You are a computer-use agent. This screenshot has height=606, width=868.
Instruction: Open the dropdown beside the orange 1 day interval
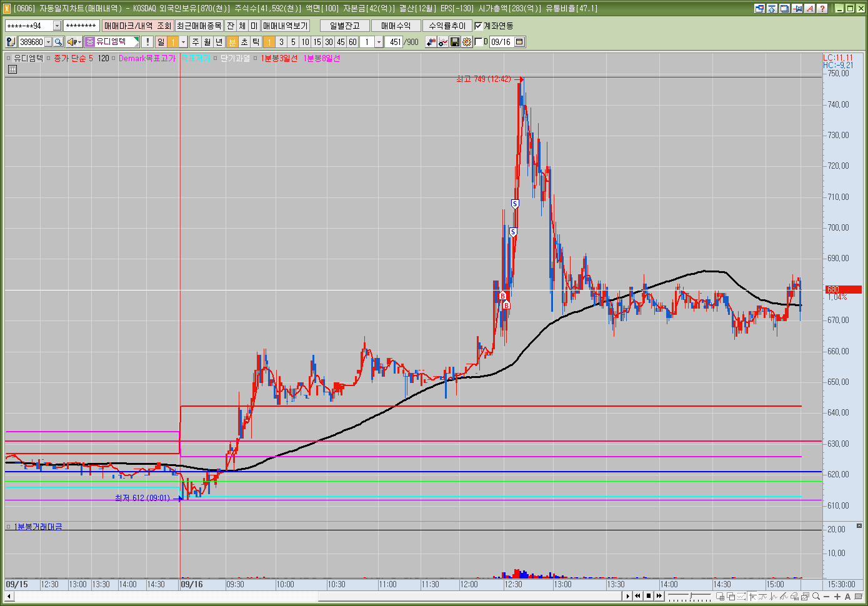point(183,42)
